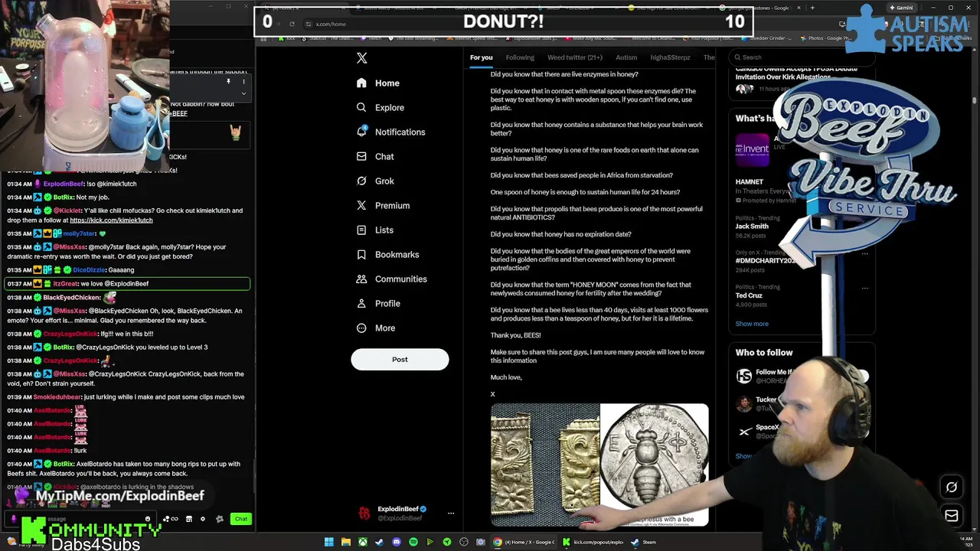
Task: Open Discord from taskbar
Action: tap(397, 542)
